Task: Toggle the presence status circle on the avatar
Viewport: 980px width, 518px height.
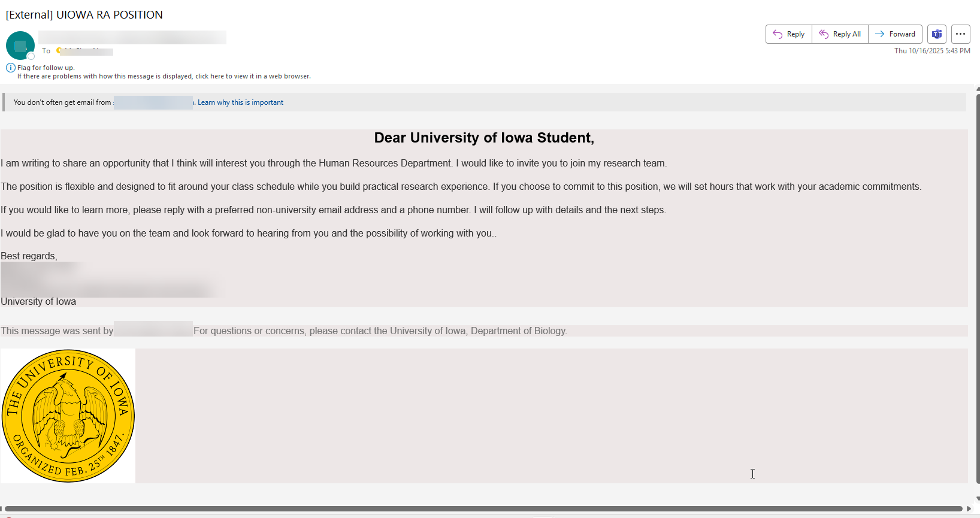Action: pyautogui.click(x=31, y=55)
